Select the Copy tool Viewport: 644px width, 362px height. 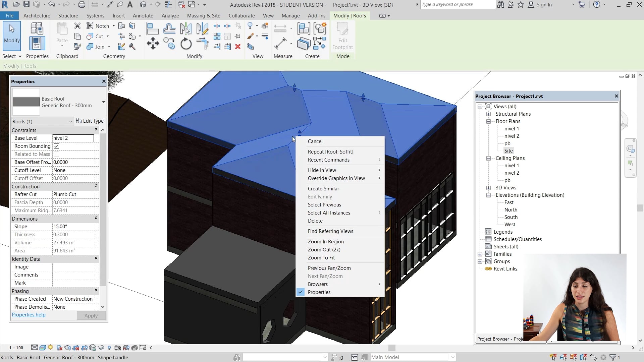pos(170,43)
